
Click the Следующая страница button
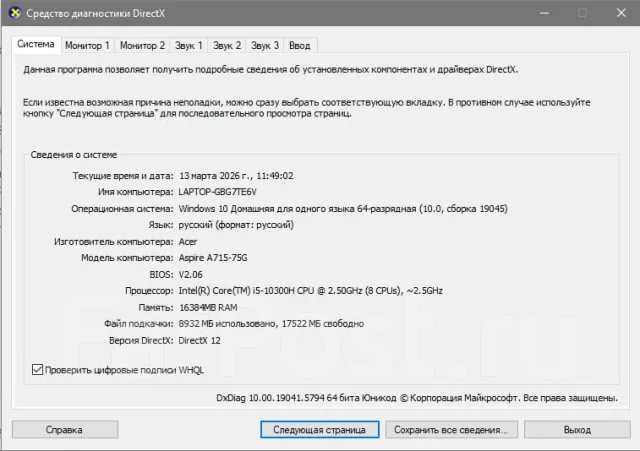(320, 430)
